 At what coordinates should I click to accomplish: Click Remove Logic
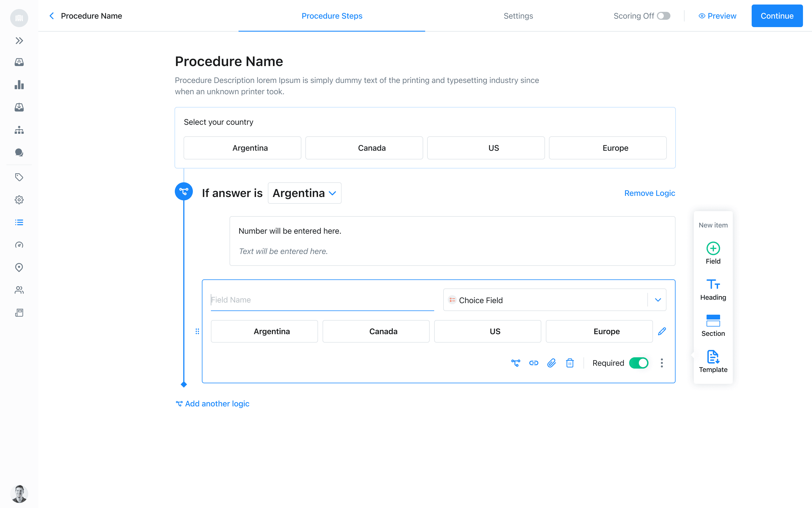650,193
